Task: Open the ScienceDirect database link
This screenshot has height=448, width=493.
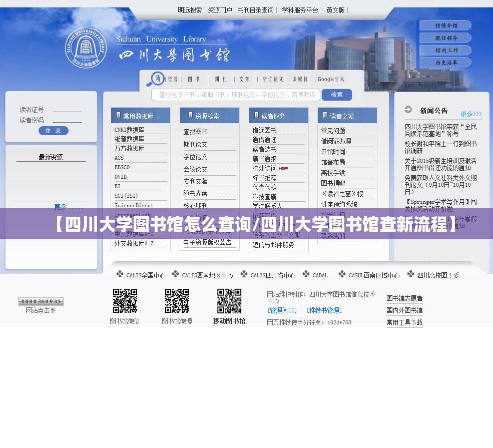Action: [134, 205]
